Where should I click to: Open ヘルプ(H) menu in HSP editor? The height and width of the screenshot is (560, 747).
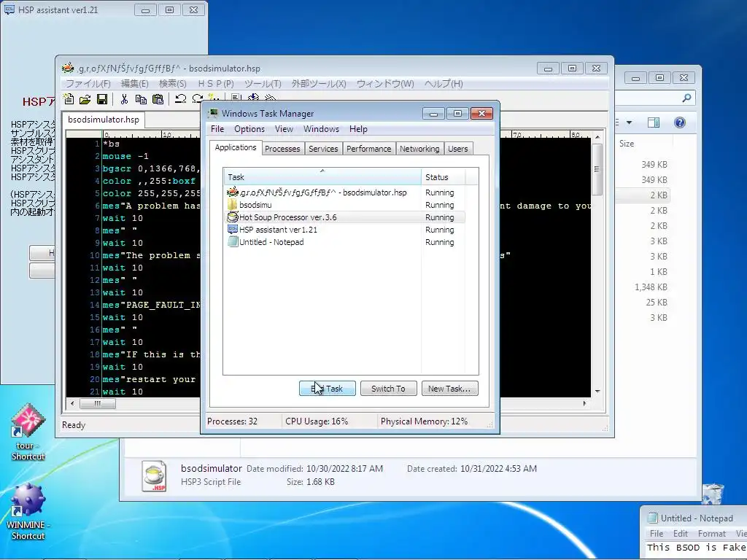443,84
